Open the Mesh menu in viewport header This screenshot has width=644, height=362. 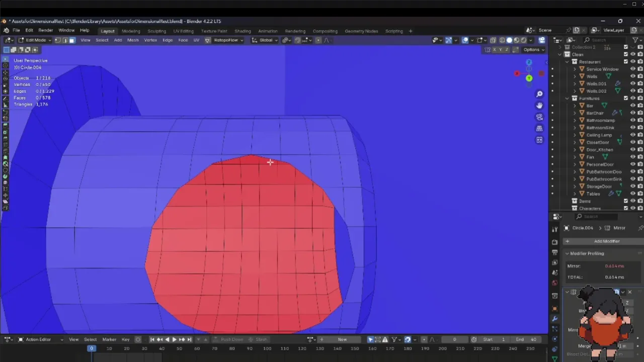[x=133, y=40]
